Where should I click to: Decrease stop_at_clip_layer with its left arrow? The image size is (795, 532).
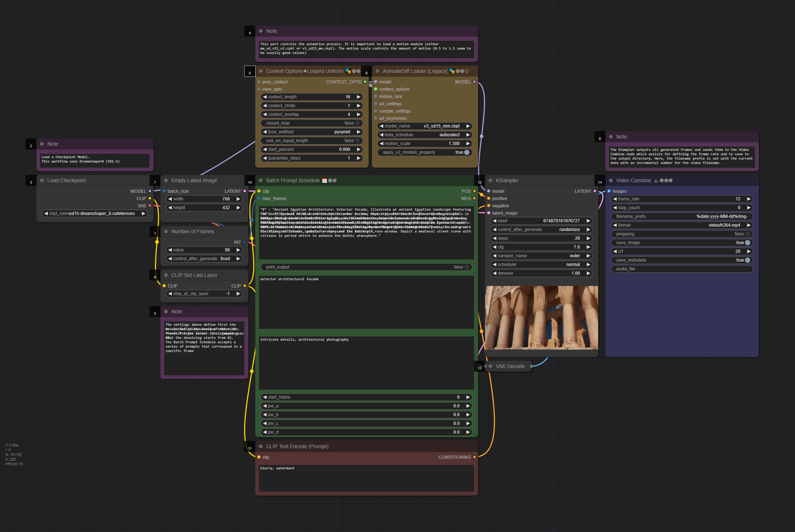coord(170,294)
